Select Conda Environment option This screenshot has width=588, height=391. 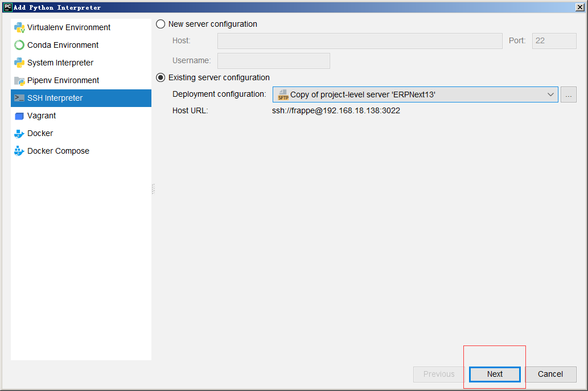[x=81, y=45]
